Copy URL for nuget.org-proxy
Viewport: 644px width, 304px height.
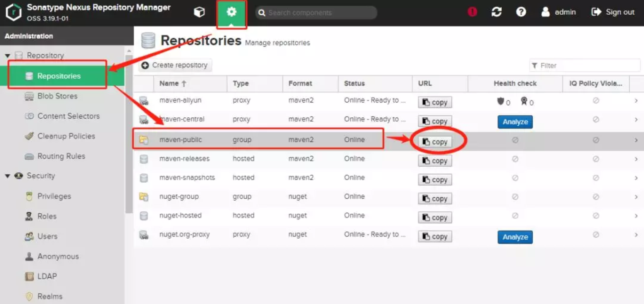(435, 236)
